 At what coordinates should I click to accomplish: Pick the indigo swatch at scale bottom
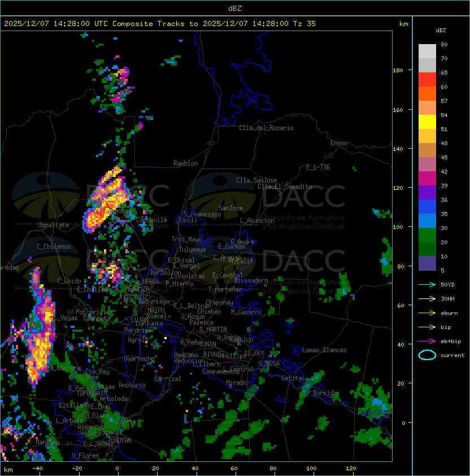427,263
